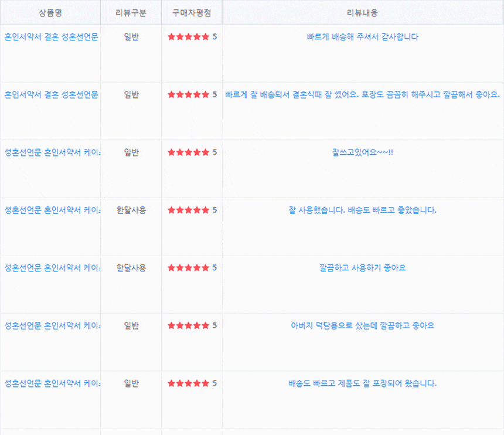504x435 pixels.
Task: Click the star rating beside '빠르게 배송해 주셔서 감사합니다'
Action: 189,37
